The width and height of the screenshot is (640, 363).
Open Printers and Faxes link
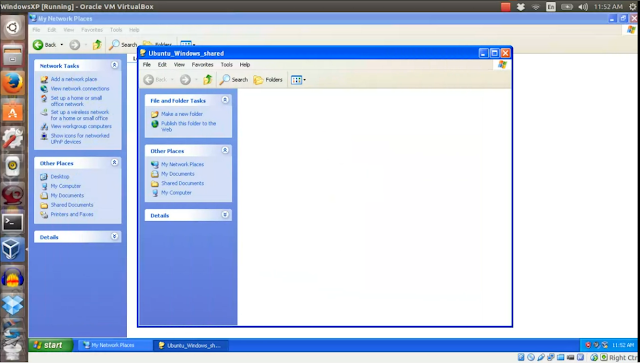coord(72,214)
